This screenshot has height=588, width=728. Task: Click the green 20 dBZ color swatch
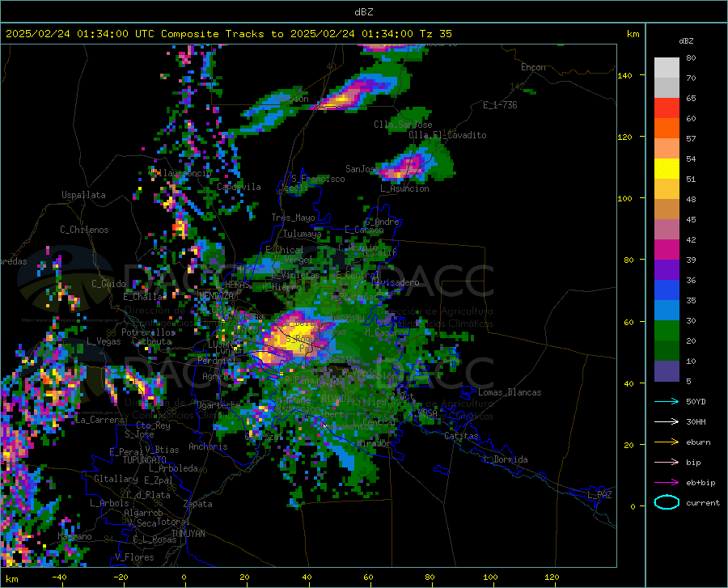[x=667, y=331]
